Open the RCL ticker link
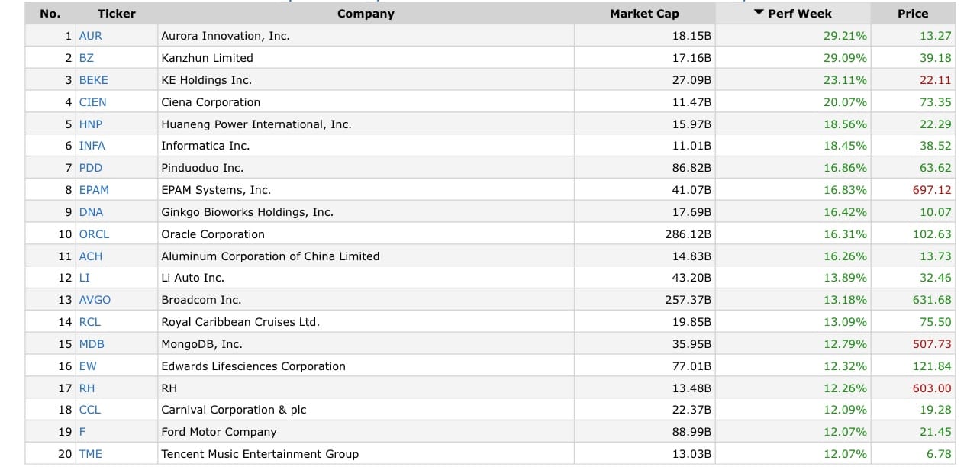Image resolution: width=980 pixels, height=467 pixels. 89,322
